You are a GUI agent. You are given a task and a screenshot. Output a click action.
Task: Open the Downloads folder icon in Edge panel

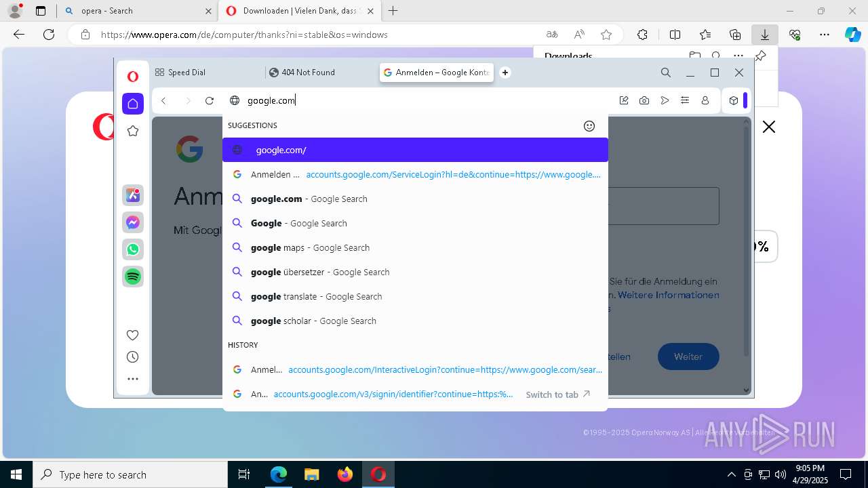click(694, 56)
